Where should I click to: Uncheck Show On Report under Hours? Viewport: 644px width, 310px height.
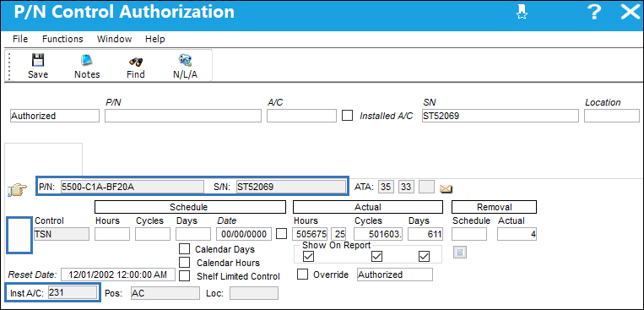(308, 257)
